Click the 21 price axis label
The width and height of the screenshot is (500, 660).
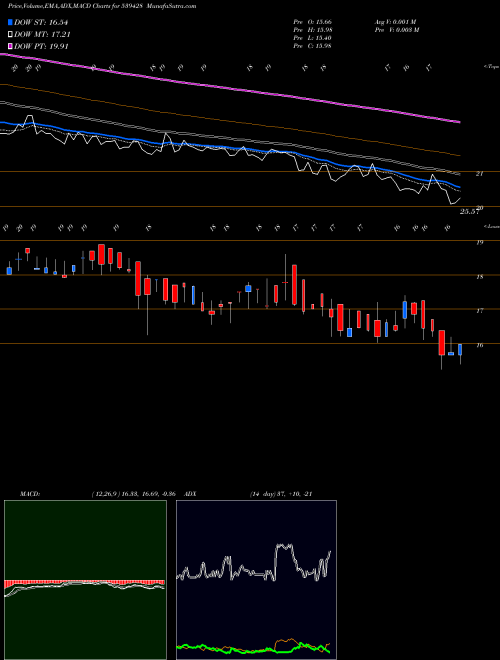click(479, 173)
